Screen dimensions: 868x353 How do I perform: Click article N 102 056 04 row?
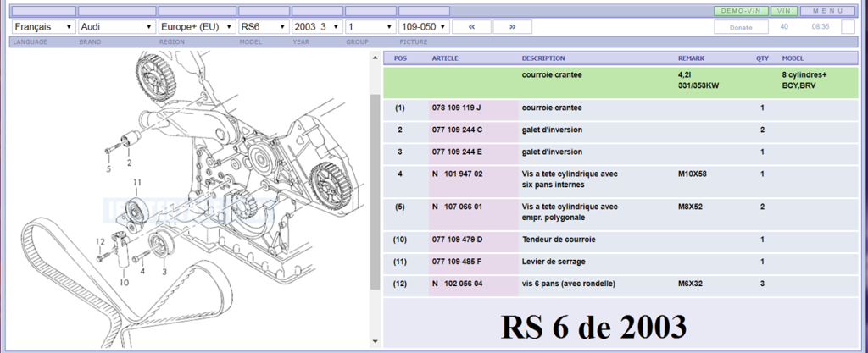(x=456, y=284)
